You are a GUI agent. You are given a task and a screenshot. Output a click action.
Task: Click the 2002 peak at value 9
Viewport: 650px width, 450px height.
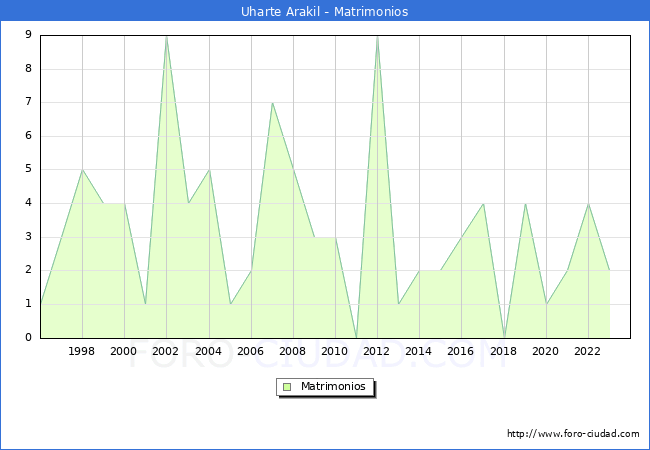166,36
